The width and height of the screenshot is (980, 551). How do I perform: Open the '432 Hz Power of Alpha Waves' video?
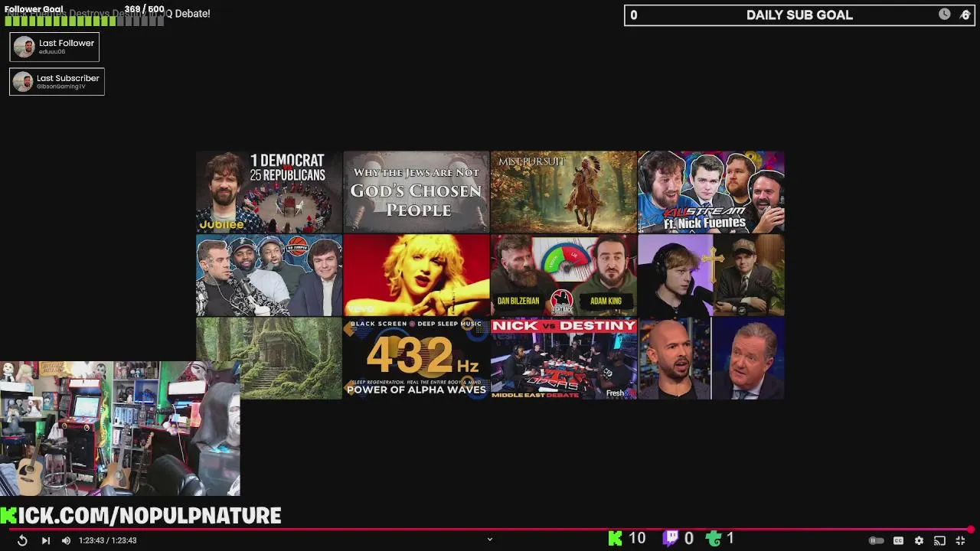(416, 358)
